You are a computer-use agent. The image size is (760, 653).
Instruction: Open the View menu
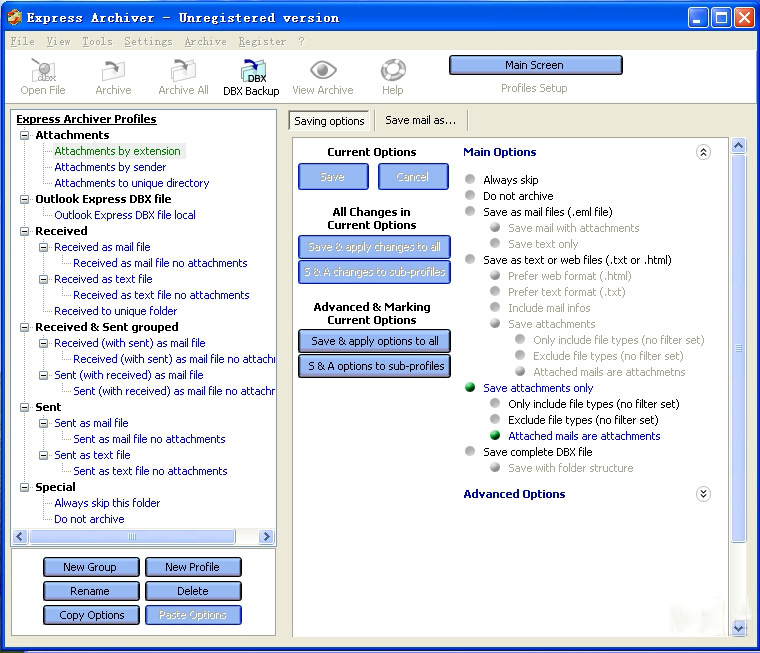pos(58,42)
